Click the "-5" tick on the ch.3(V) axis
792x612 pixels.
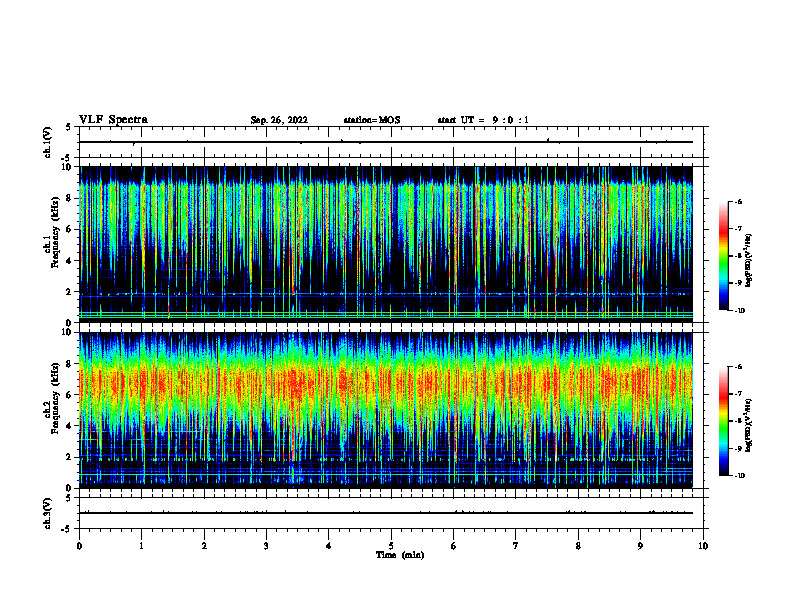(x=68, y=529)
